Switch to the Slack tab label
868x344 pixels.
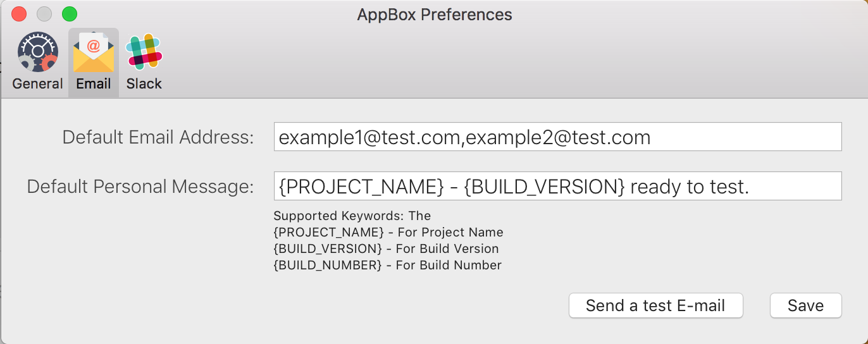[x=144, y=83]
